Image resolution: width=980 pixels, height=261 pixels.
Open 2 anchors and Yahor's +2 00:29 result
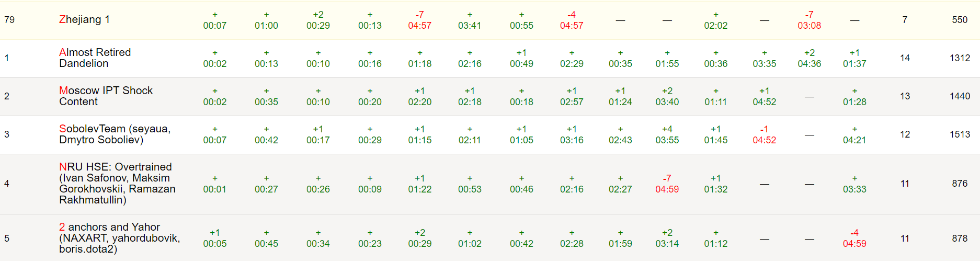click(x=419, y=238)
